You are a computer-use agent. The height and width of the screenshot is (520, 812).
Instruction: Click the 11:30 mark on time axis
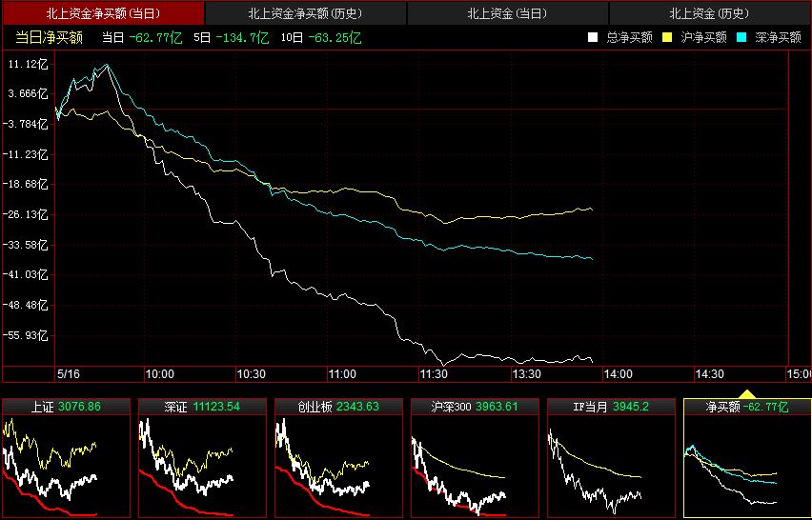434,374
